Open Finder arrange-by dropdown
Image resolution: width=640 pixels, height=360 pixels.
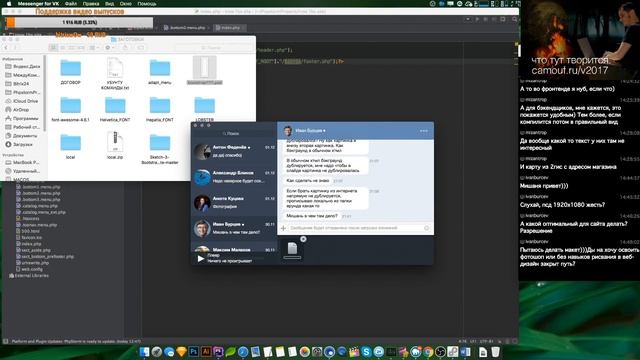click(x=94, y=48)
